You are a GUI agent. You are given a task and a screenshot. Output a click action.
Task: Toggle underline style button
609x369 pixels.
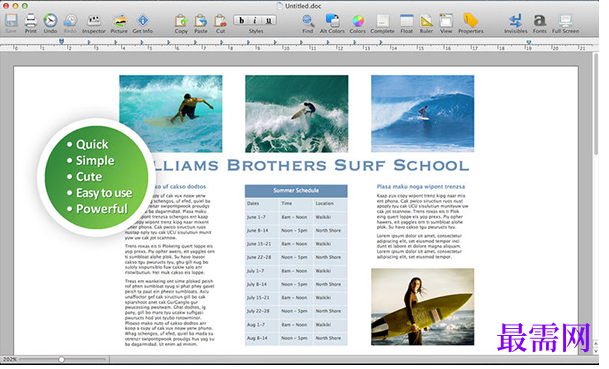269,20
